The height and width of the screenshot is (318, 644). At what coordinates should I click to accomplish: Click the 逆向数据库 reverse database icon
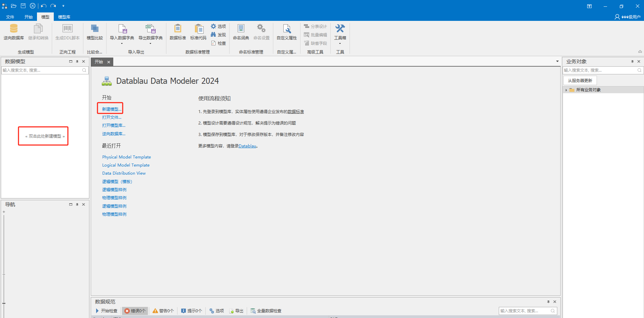(14, 29)
